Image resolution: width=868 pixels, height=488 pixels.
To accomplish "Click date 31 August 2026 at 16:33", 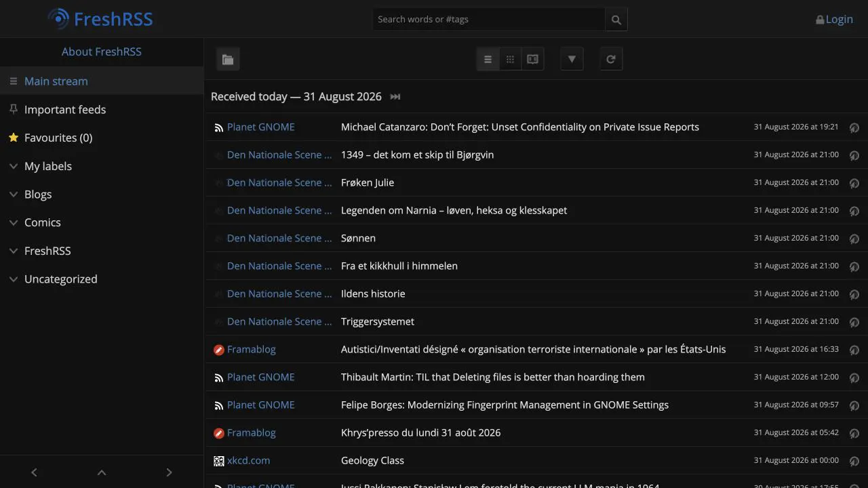I will [796, 349].
